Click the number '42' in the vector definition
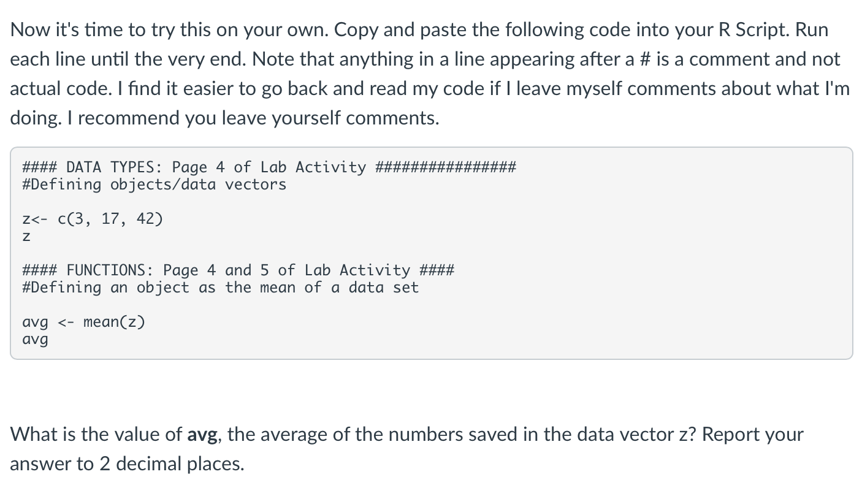The height and width of the screenshot is (504, 862). (146, 219)
